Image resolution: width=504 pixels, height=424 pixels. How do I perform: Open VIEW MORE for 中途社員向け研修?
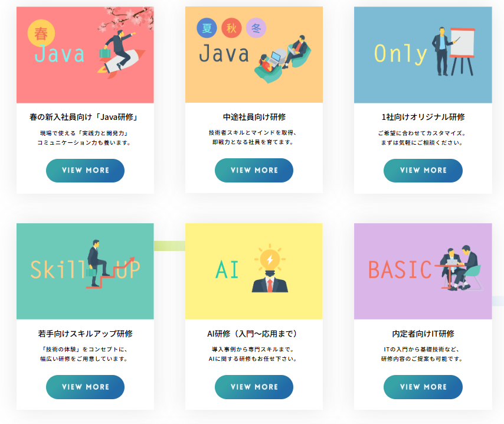(254, 170)
